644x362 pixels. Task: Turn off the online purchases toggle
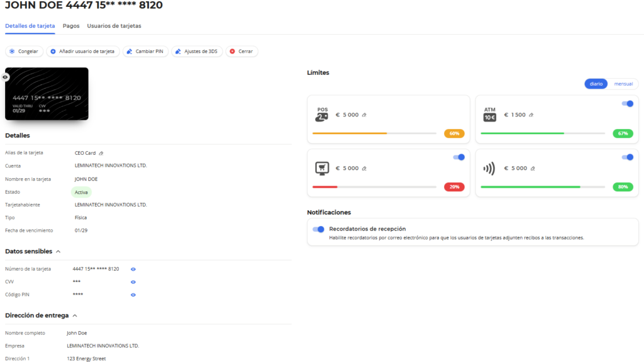[458, 157]
